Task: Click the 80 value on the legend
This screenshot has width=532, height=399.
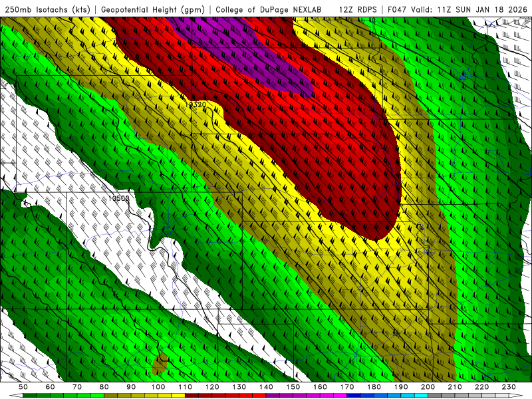Action: [x=104, y=387]
